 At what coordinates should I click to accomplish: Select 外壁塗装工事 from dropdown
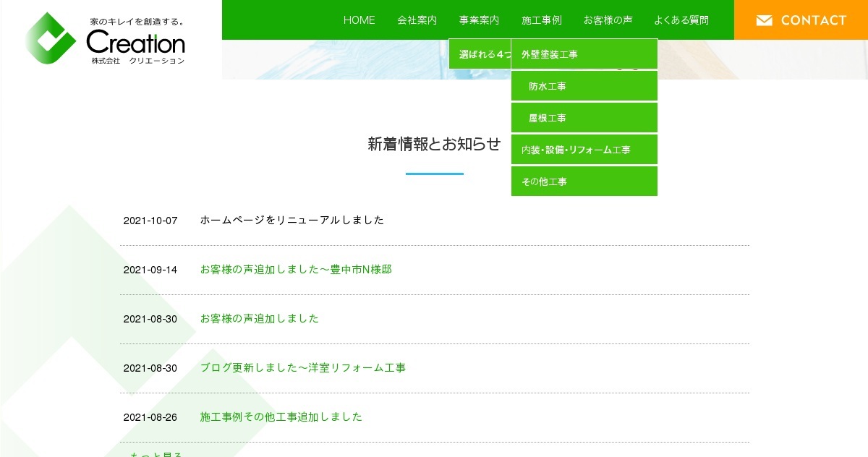tap(584, 54)
